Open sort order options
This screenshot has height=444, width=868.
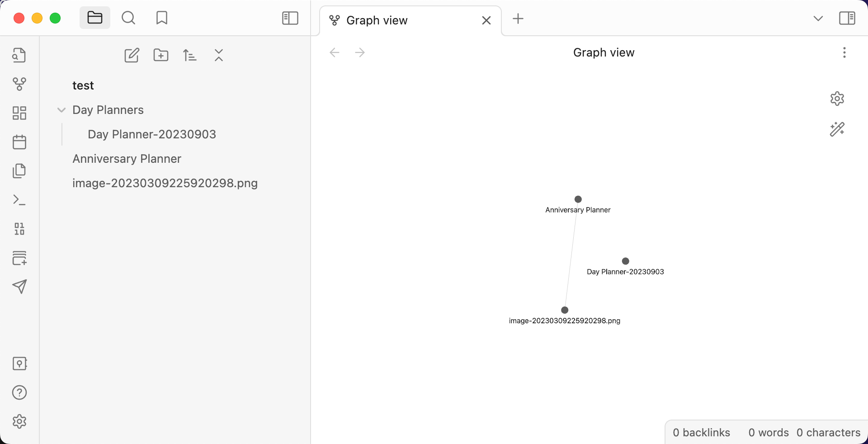click(x=190, y=55)
